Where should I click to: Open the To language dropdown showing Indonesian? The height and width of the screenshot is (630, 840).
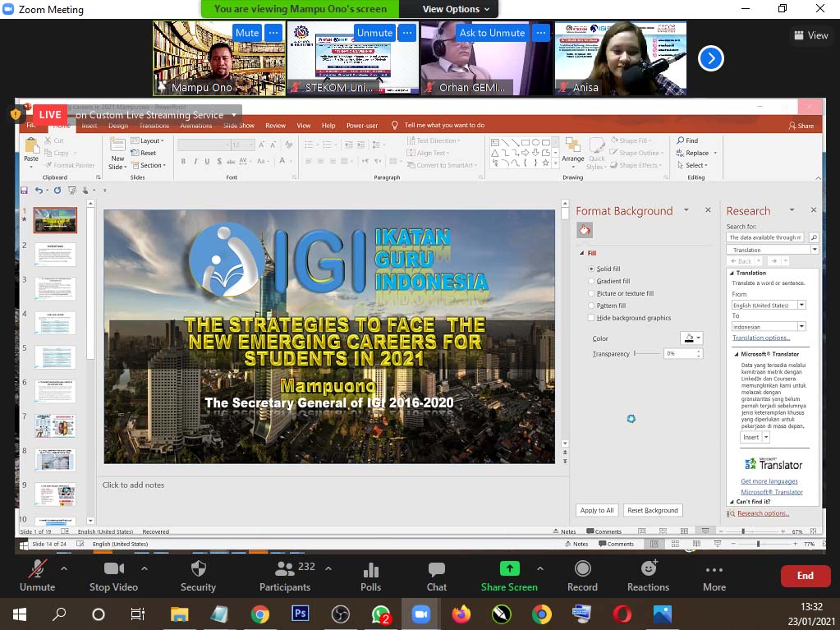(801, 326)
